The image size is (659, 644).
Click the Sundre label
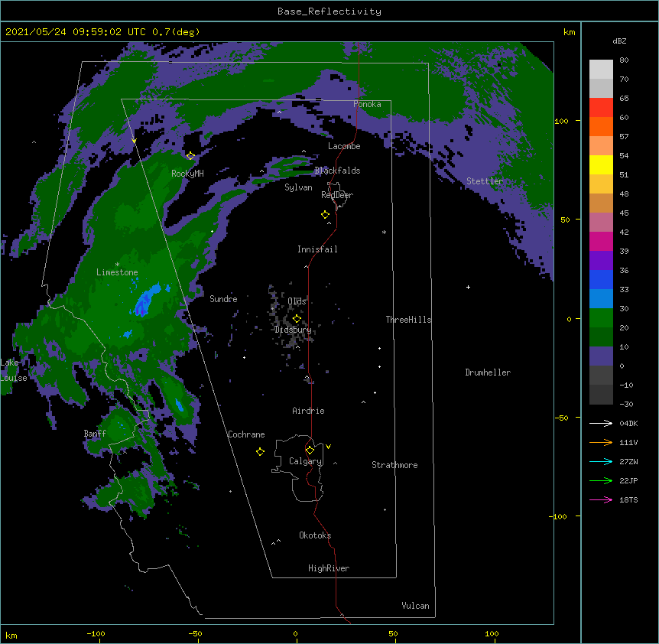click(x=223, y=299)
